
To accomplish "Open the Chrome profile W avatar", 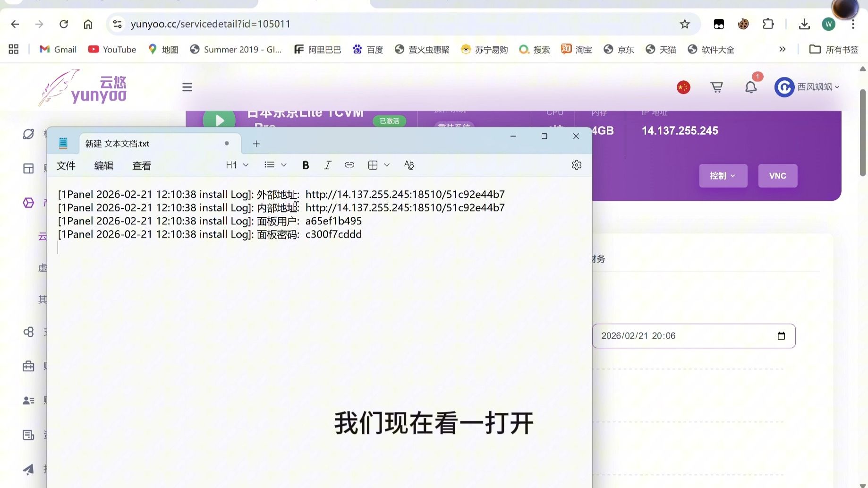I will [x=828, y=24].
